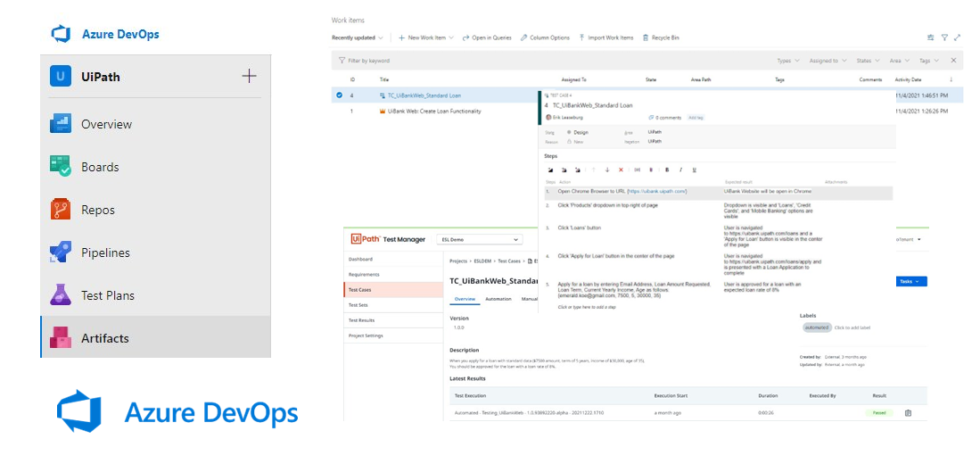980x472 pixels.
Task: Click the plus icon next to UiPath
Action: coord(249,76)
